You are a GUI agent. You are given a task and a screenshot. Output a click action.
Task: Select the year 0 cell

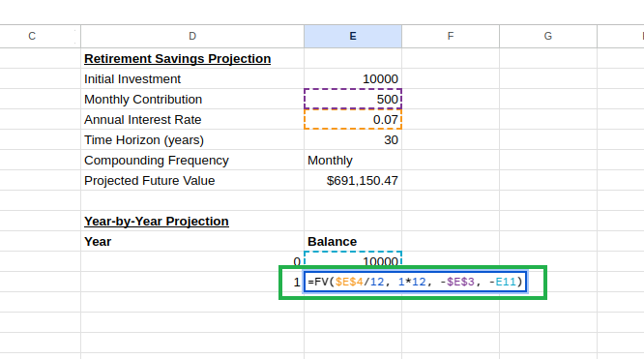[x=192, y=261]
